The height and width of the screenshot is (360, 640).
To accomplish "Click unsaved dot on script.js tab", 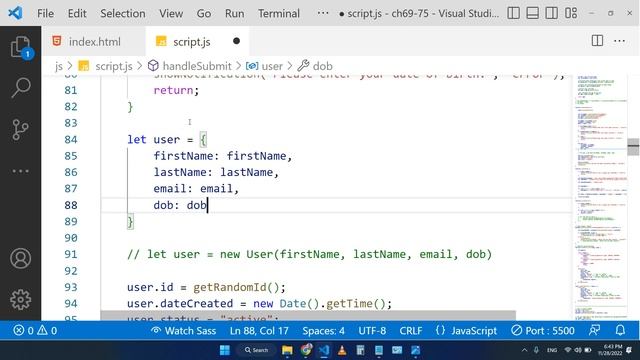I will pyautogui.click(x=236, y=41).
